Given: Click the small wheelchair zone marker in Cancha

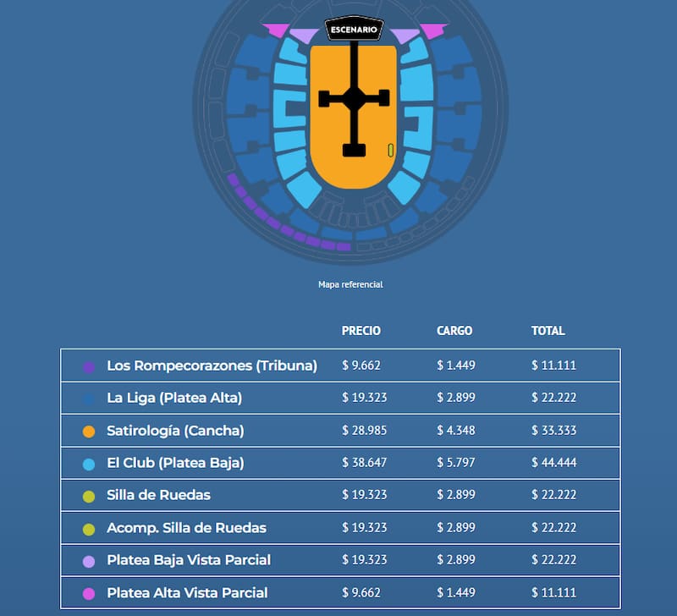Looking at the screenshot, I should pos(390,151).
